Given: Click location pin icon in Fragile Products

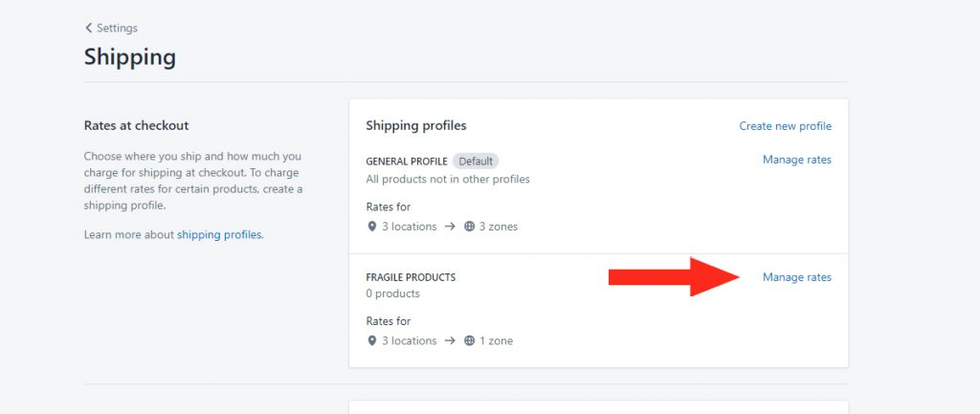Looking at the screenshot, I should (372, 340).
